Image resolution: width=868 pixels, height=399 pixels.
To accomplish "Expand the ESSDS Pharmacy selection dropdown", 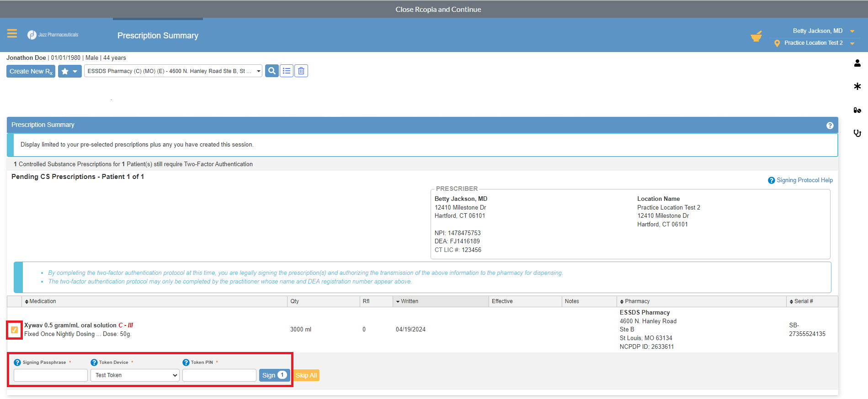I will [173, 71].
